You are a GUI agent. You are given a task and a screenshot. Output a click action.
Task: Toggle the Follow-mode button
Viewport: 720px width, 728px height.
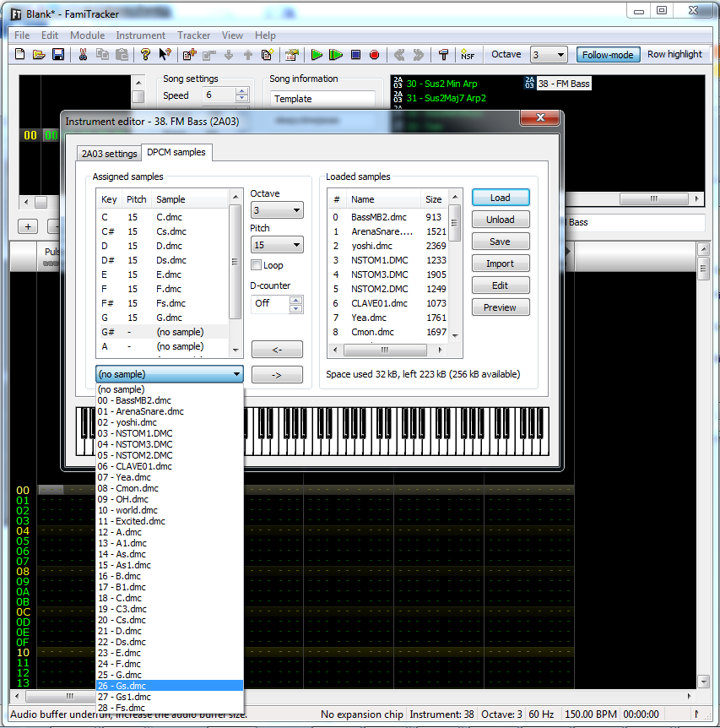coord(608,55)
